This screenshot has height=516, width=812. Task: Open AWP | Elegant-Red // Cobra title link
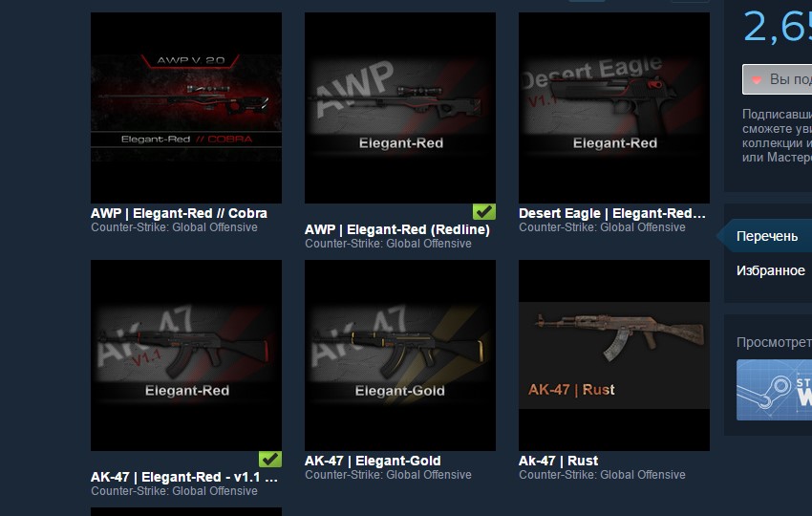pos(179,213)
